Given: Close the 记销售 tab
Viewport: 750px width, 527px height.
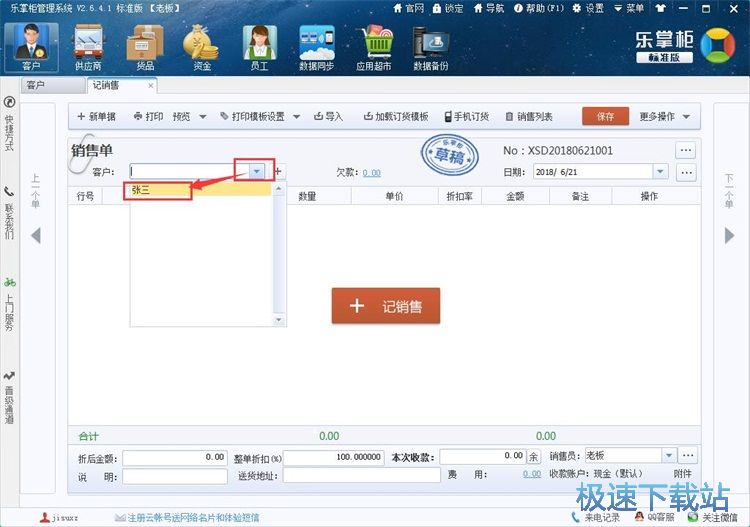Looking at the screenshot, I should (x=151, y=86).
